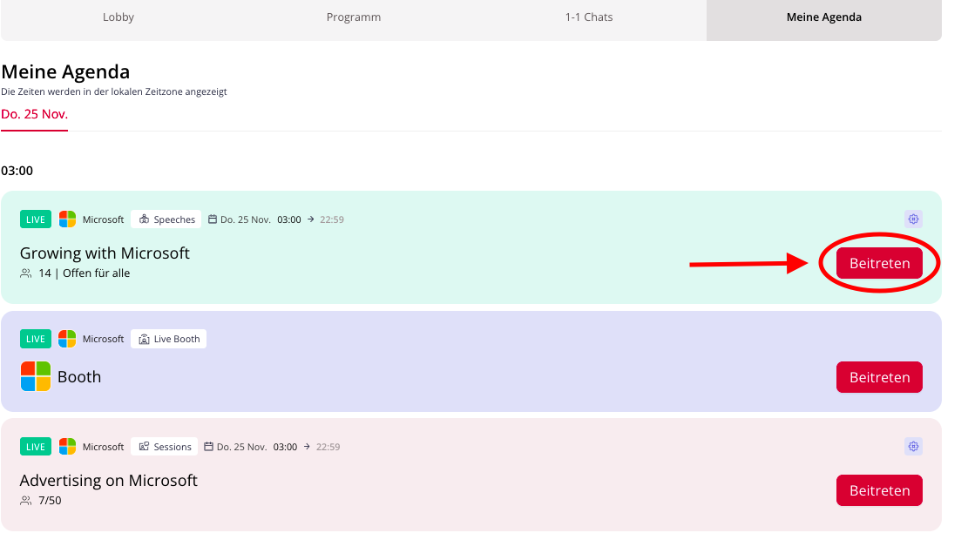Viewport: 968px width, 560px height.
Task: Click the end time 22:59 in Speeches card
Action: [x=331, y=219]
